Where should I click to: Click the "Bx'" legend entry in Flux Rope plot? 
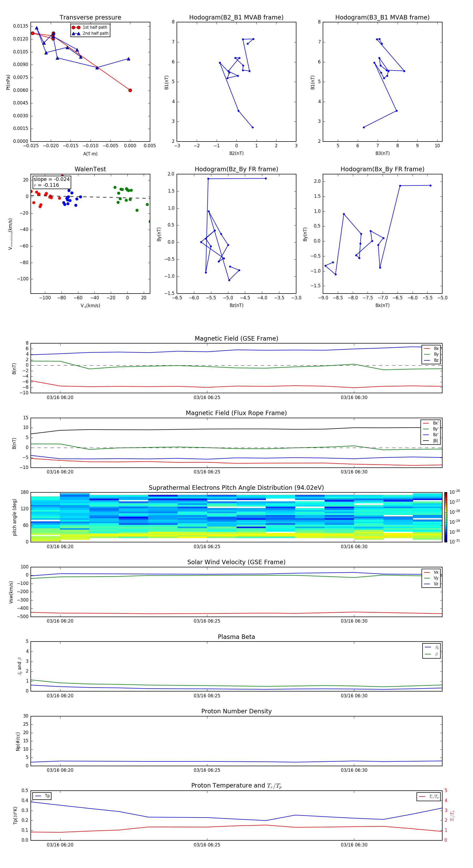coord(431,423)
